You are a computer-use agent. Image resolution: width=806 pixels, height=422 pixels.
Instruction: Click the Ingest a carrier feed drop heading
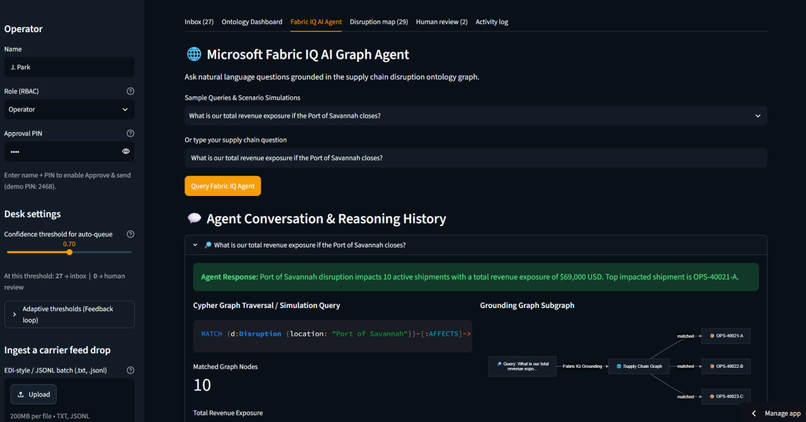(57, 350)
